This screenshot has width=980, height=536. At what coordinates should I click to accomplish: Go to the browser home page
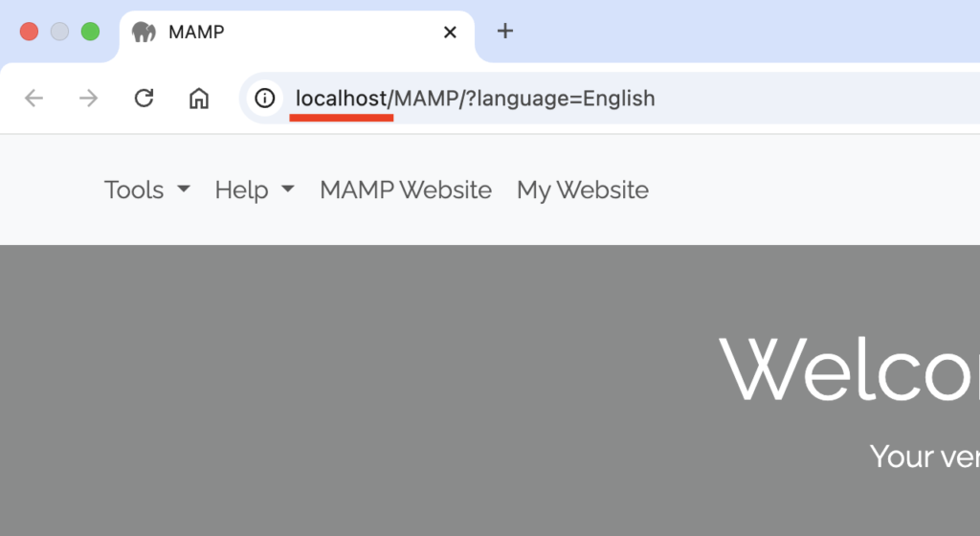(x=199, y=98)
